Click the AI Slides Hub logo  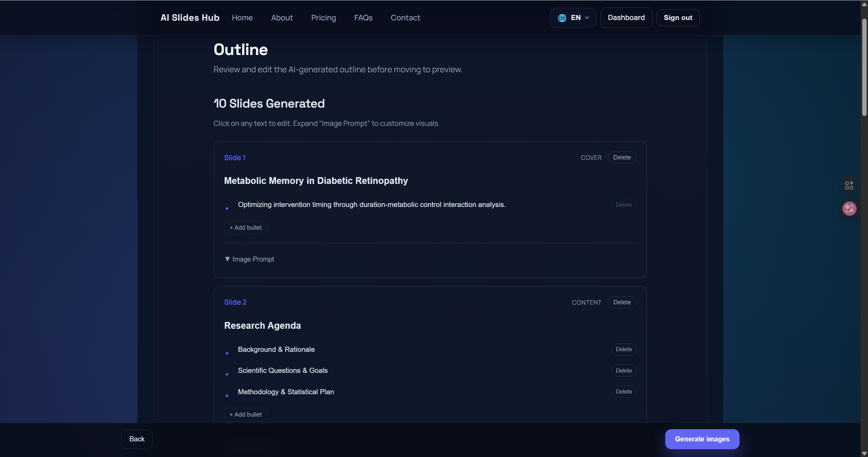click(x=190, y=17)
